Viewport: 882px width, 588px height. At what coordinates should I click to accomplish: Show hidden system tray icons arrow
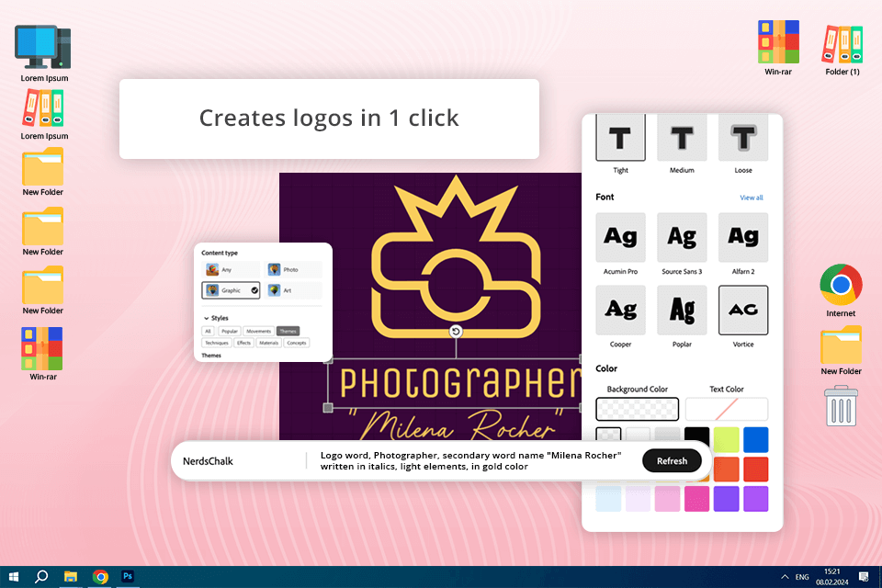(x=785, y=577)
